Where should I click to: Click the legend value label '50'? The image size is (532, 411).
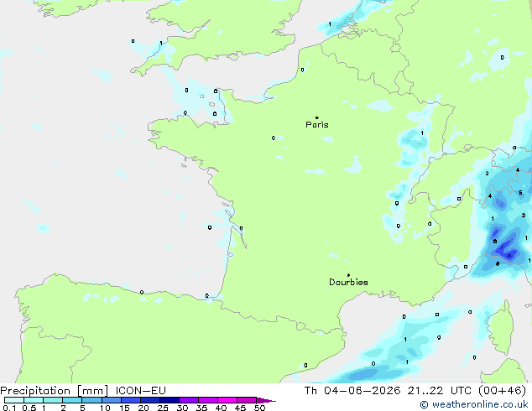pyautogui.click(x=260, y=408)
